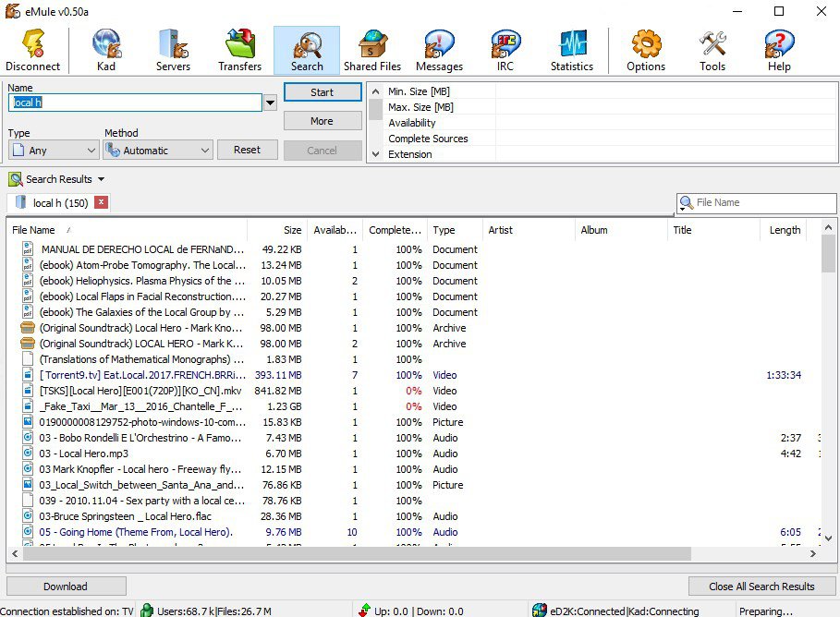
Task: Open the Kad network panel
Action: click(106, 51)
